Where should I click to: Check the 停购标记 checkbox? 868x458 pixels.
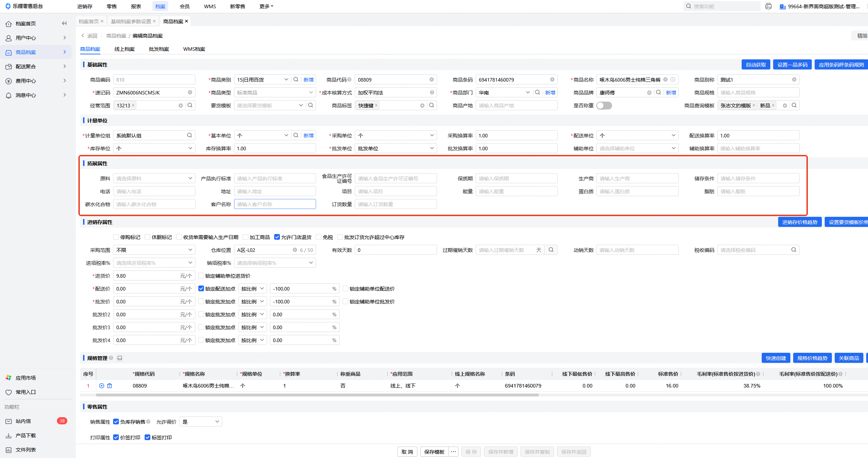tap(116, 237)
